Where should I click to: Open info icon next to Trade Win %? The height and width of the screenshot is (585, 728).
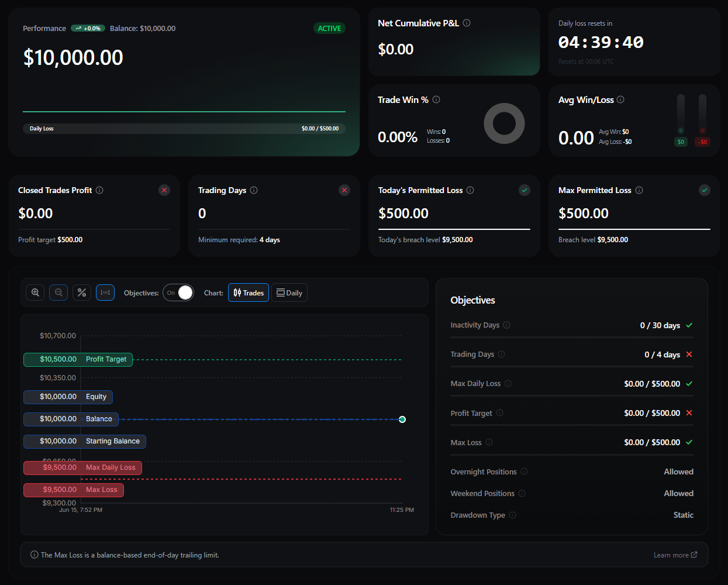click(x=436, y=99)
